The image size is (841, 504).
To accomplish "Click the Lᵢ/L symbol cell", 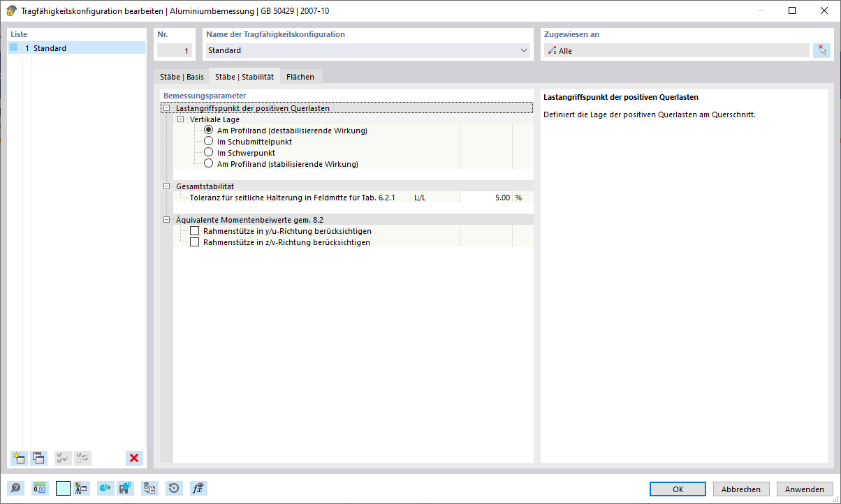I will coord(436,198).
